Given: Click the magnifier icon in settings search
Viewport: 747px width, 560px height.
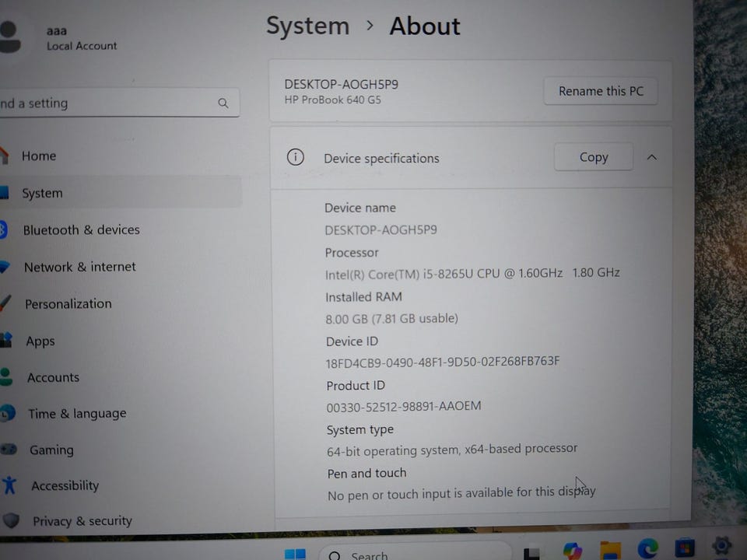Looking at the screenshot, I should pyautogui.click(x=223, y=103).
